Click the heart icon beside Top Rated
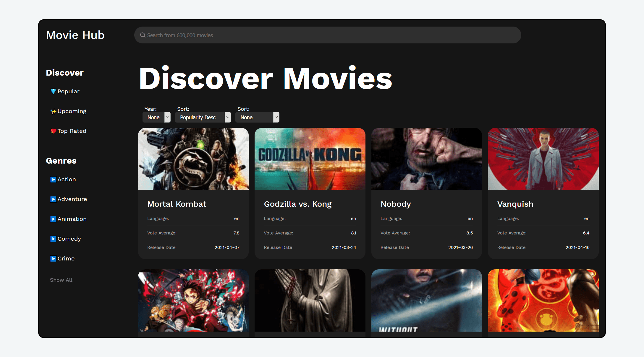644x357 pixels. (53, 131)
